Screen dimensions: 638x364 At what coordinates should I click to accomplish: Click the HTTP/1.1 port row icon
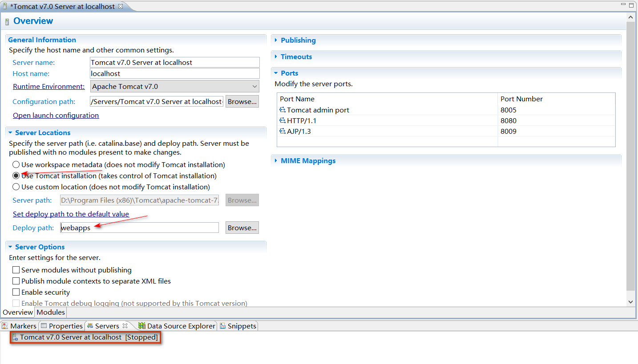pyautogui.click(x=283, y=120)
